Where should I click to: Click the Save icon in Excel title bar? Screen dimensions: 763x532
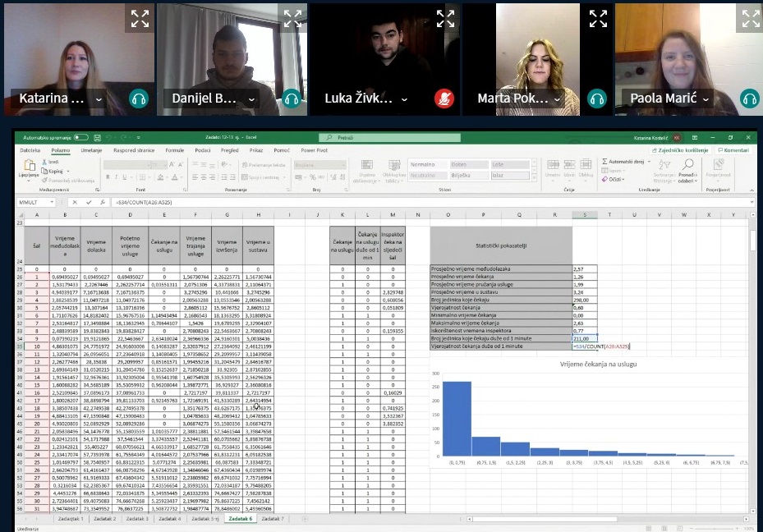click(x=99, y=138)
